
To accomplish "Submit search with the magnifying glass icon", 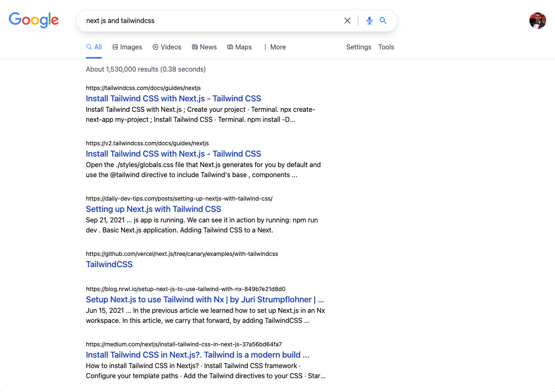I will coord(383,21).
